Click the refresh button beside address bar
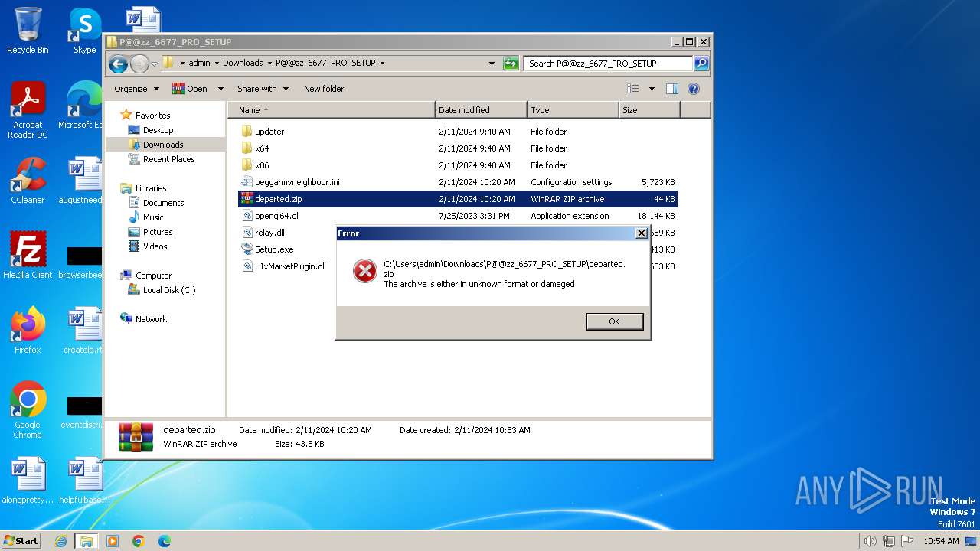 pos(511,64)
